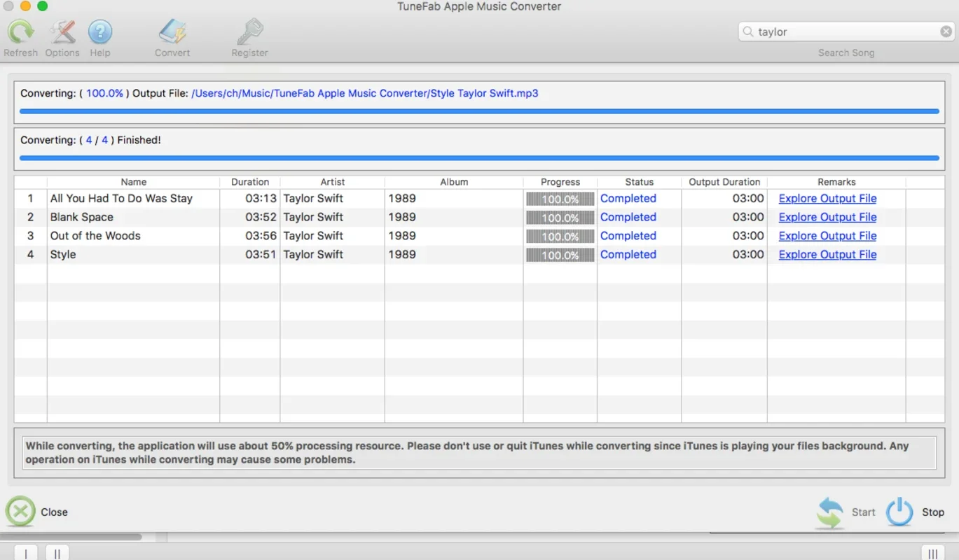Select the Blank Space song name

[x=81, y=218]
